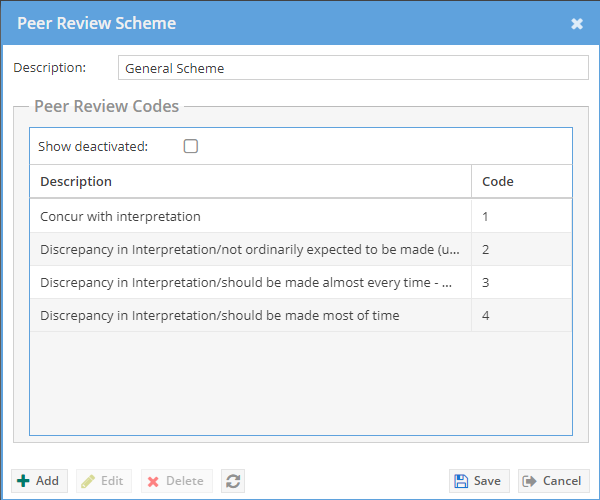Select the Concur with interpretation row
Viewport: 600px width, 500px height.
pyautogui.click(x=301, y=216)
